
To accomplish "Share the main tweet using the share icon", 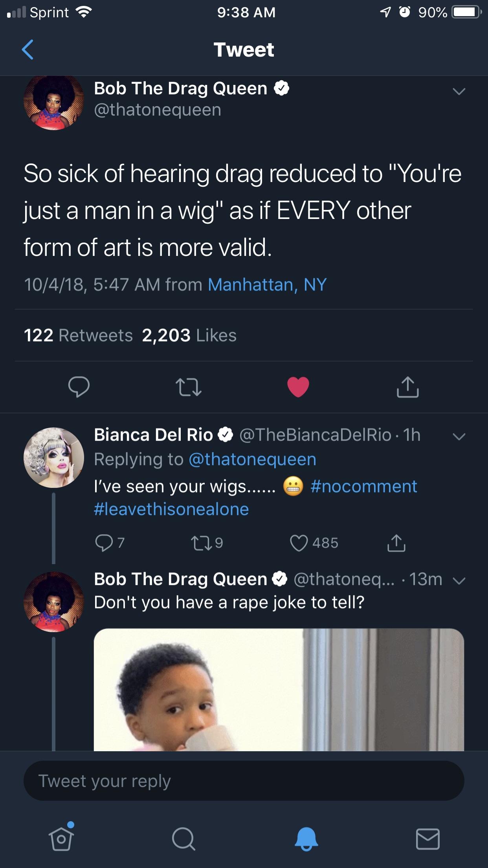I will point(407,387).
